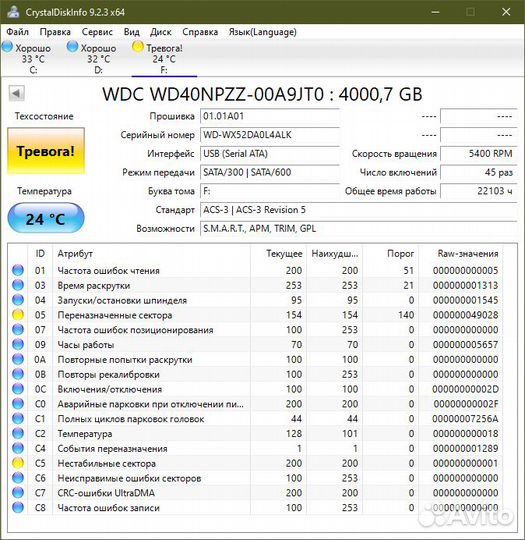Click blue status dot for attribute 04
The image size is (525, 540).
pyautogui.click(x=18, y=300)
